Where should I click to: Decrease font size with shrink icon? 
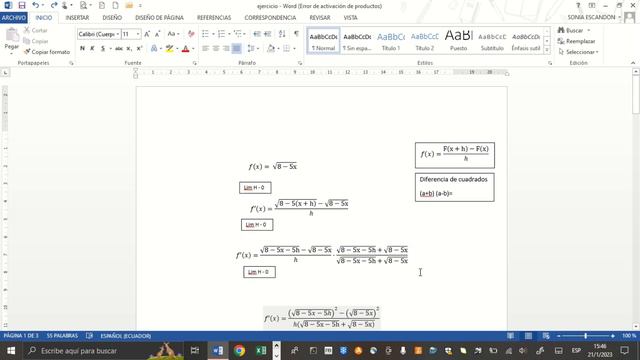point(157,34)
